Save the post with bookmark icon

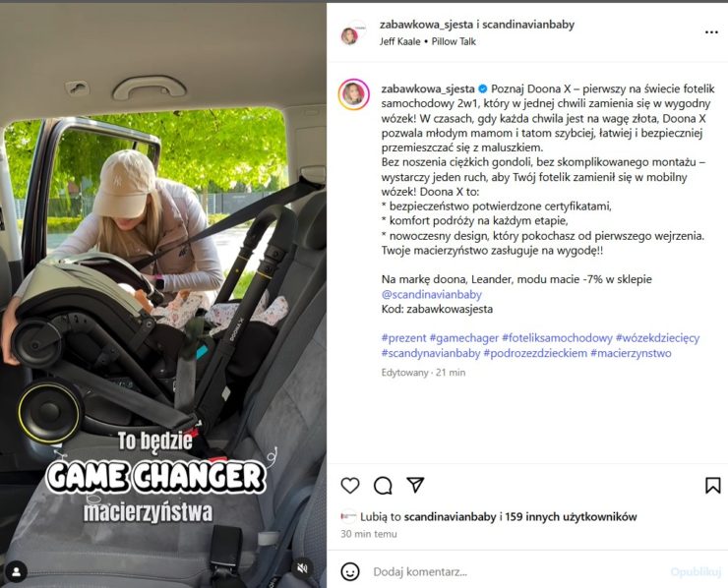tap(712, 486)
